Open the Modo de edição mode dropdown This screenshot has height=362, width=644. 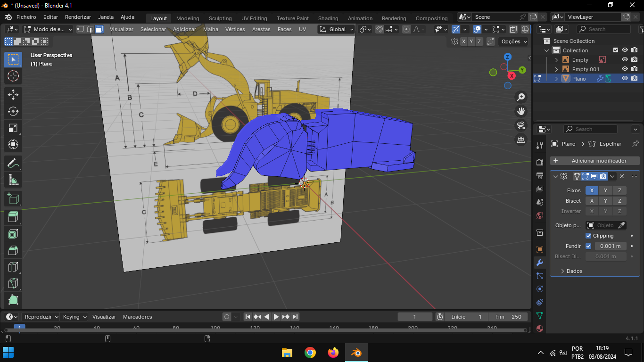(48, 29)
